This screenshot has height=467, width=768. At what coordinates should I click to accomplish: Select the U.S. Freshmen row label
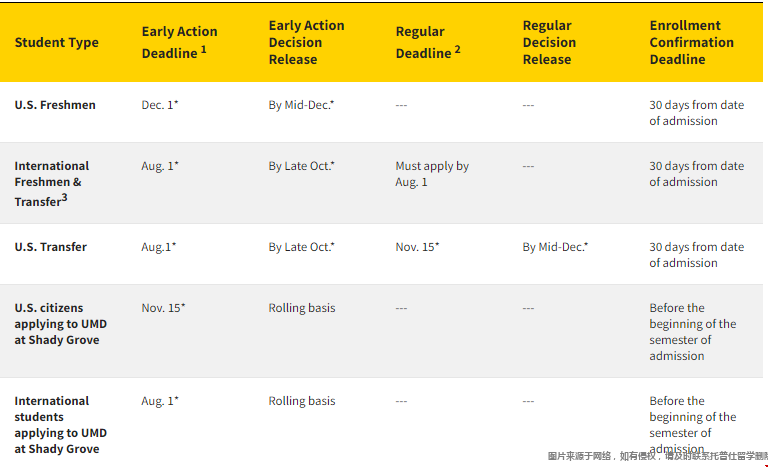pyautogui.click(x=55, y=105)
